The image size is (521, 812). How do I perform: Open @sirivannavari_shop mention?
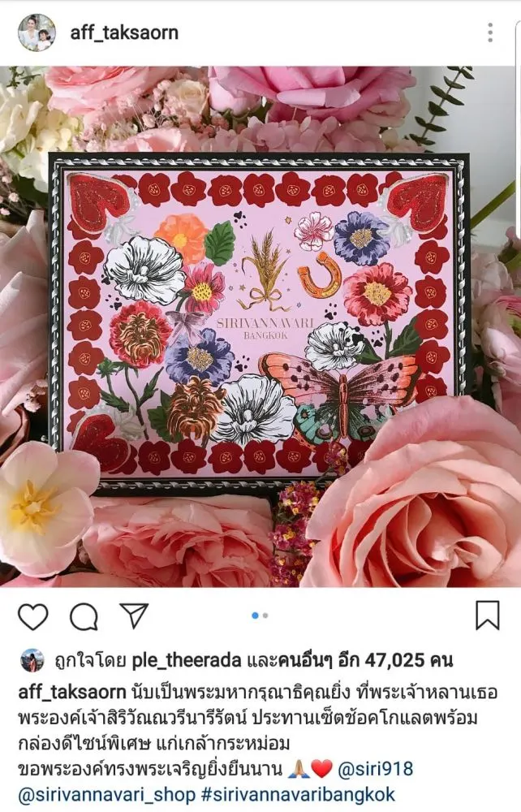point(107,795)
